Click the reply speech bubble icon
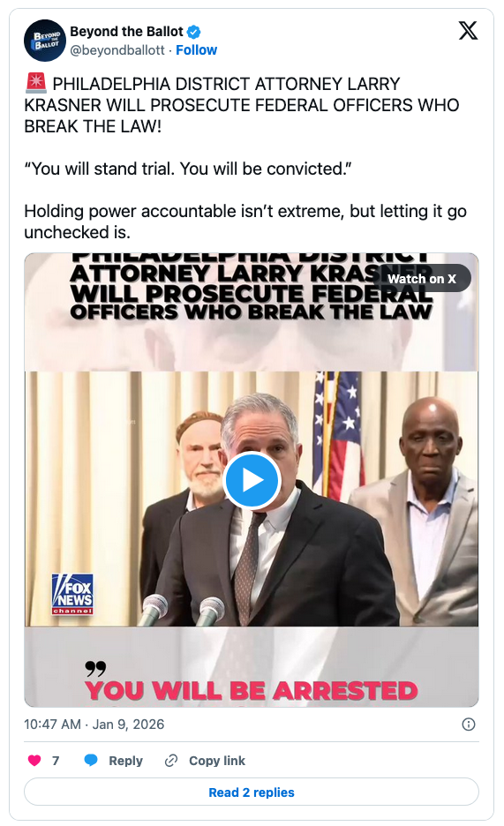 pos(91,760)
